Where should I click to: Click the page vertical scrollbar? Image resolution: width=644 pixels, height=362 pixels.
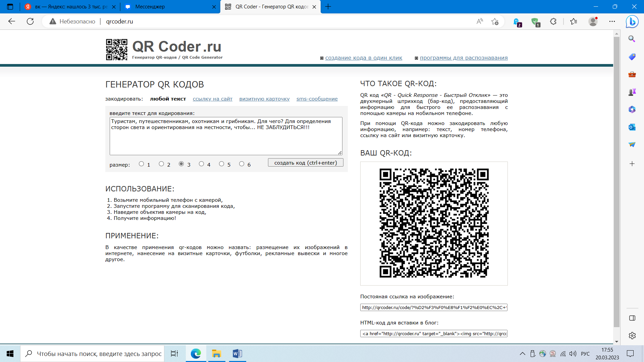click(x=616, y=181)
